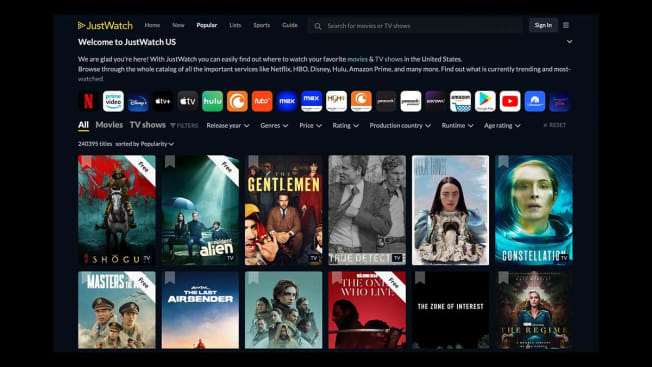
Task: Expand the Age rating dropdown
Action: click(x=502, y=126)
